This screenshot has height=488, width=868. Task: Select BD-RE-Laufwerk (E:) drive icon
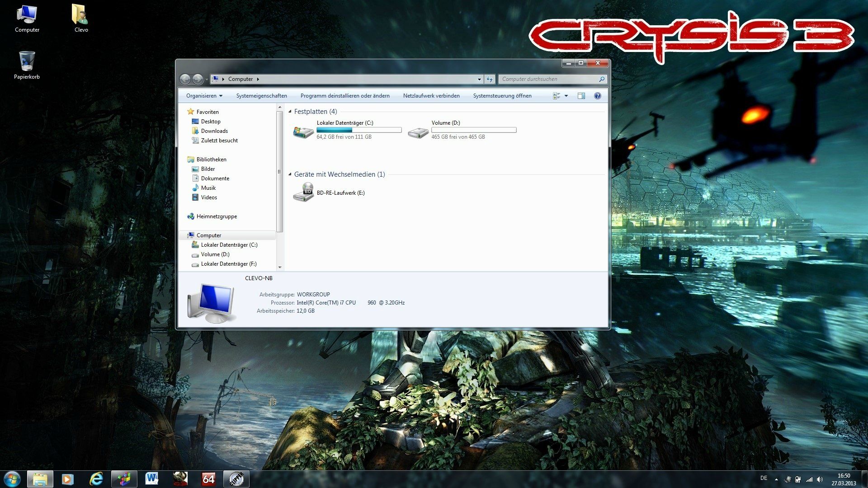tap(303, 192)
